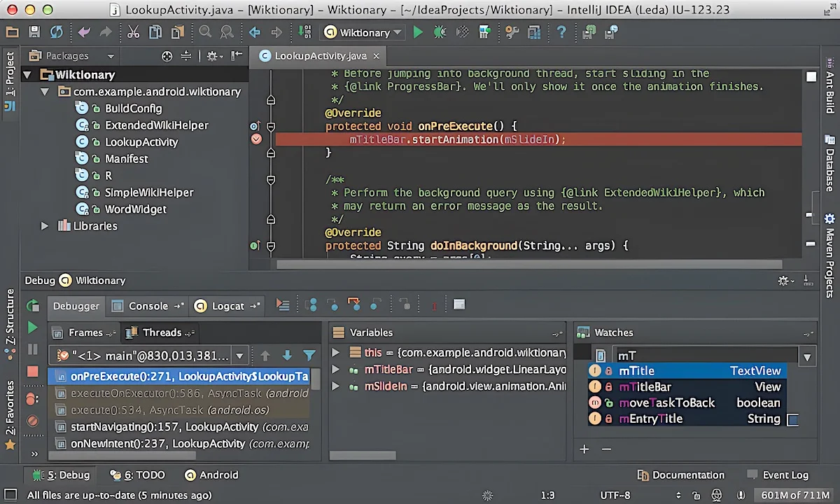Open the Android tool window button
The height and width of the screenshot is (504, 840).
(x=211, y=475)
